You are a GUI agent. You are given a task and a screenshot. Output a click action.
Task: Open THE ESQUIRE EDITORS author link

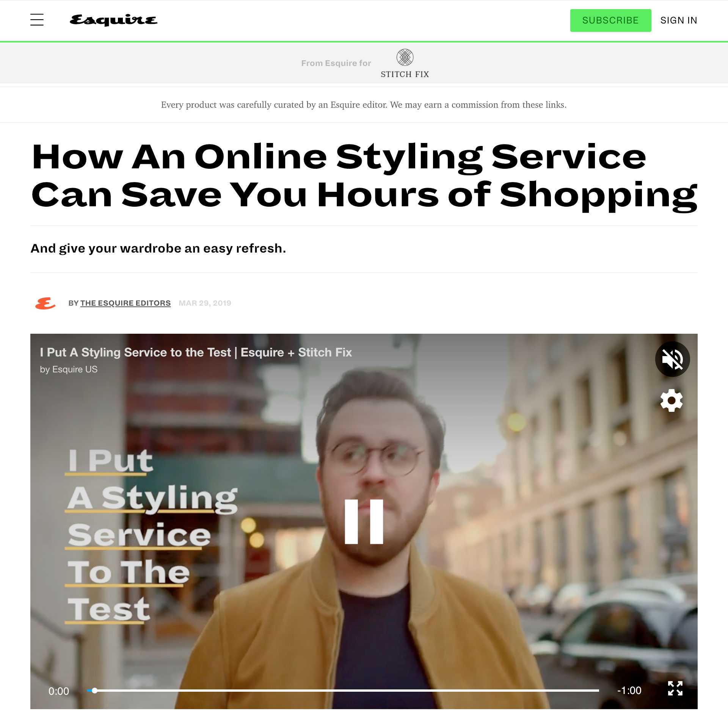point(126,303)
